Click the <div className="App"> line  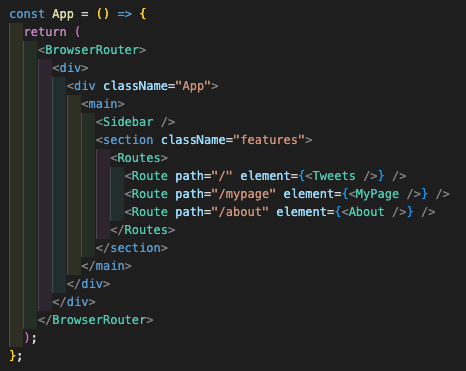coord(142,86)
